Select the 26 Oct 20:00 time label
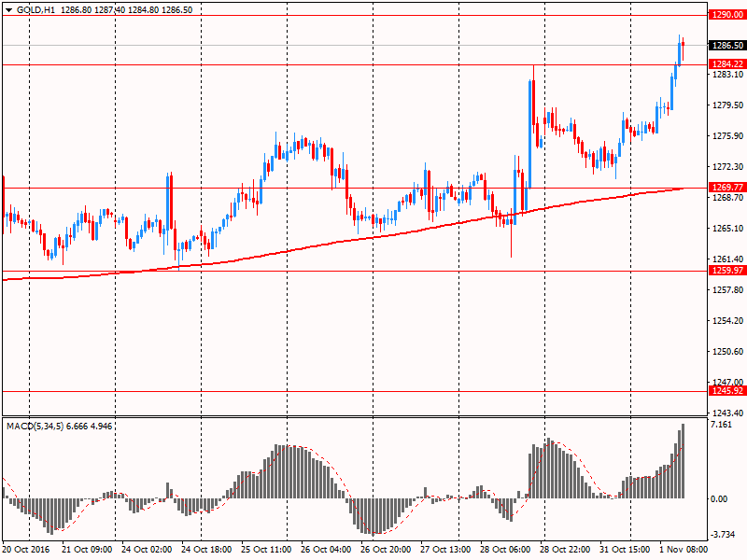The image size is (747, 560). coord(386,549)
